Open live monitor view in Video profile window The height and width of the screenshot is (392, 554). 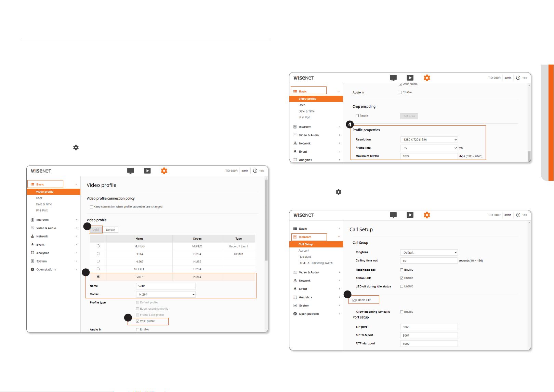(130, 171)
